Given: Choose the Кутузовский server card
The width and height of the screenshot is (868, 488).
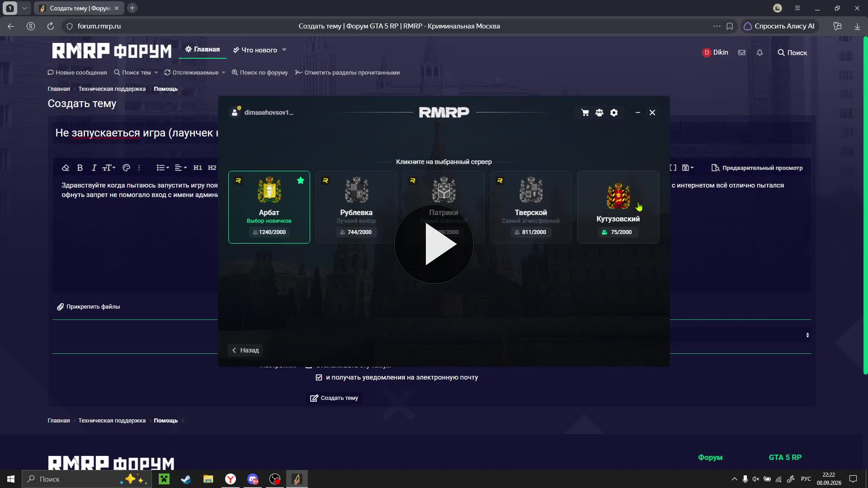Looking at the screenshot, I should pos(618,207).
